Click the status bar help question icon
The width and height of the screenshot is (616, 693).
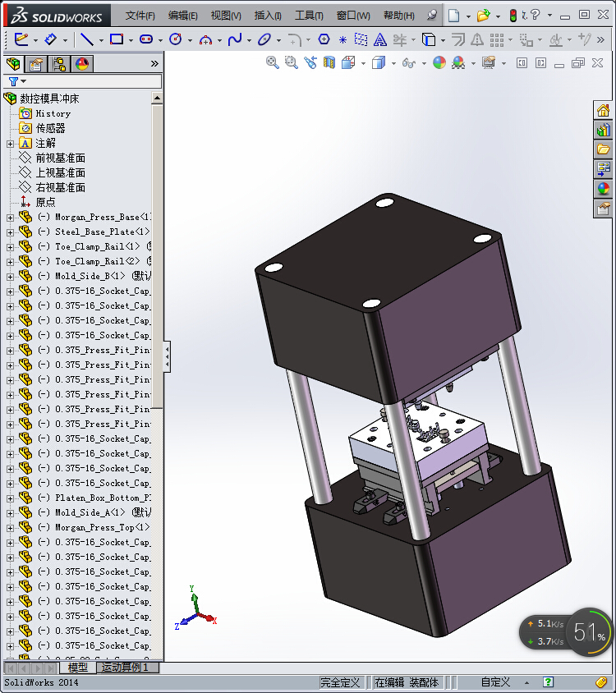tap(548, 682)
